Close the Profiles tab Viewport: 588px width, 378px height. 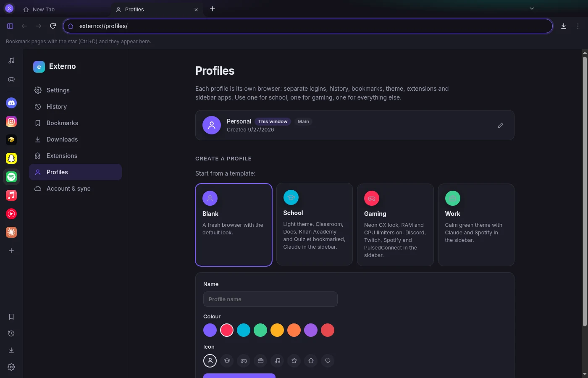[196, 10]
